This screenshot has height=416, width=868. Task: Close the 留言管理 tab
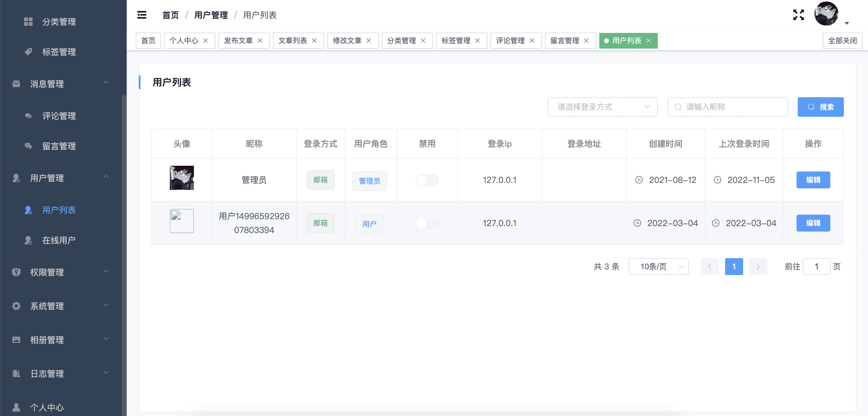click(x=586, y=40)
